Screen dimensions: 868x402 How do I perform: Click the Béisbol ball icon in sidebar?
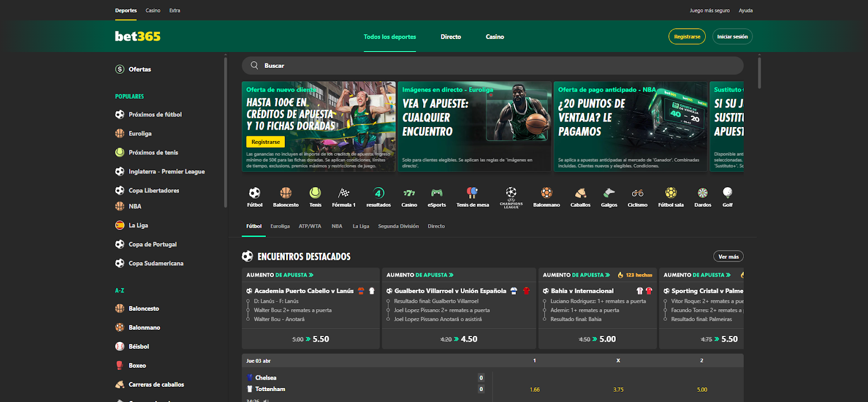click(120, 347)
